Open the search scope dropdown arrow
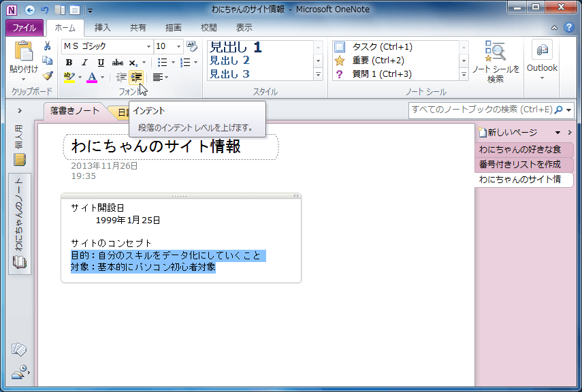The image size is (582, 392). pos(568,110)
